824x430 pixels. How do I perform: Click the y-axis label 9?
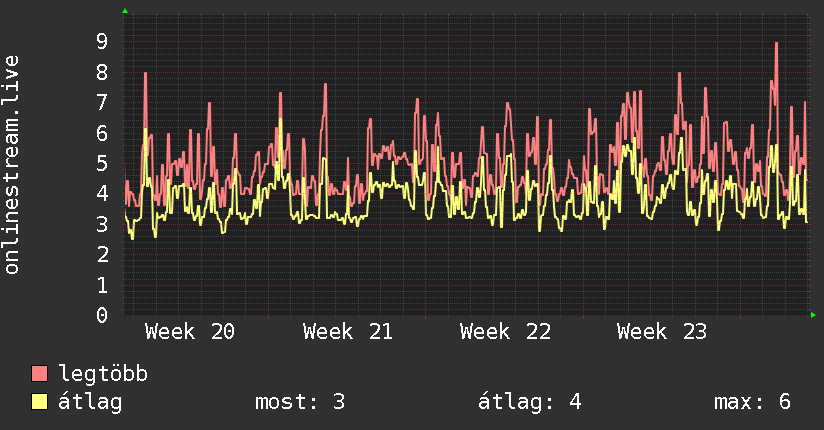(102, 41)
